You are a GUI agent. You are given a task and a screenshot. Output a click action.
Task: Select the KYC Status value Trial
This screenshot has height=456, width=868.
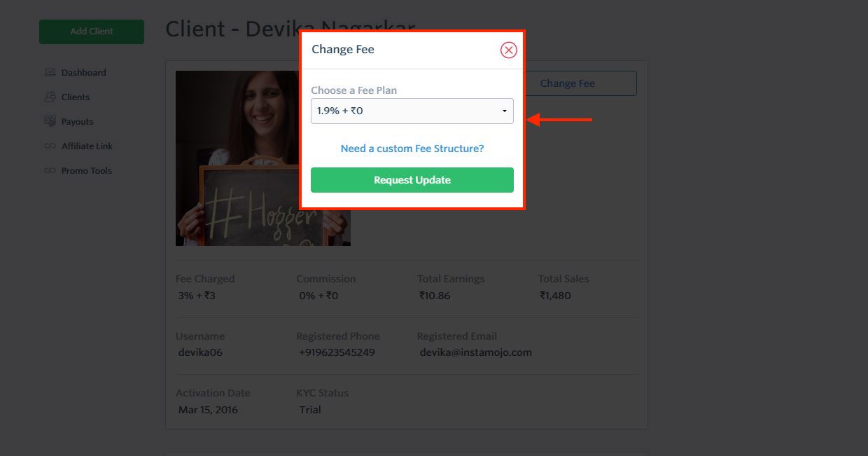(x=310, y=410)
